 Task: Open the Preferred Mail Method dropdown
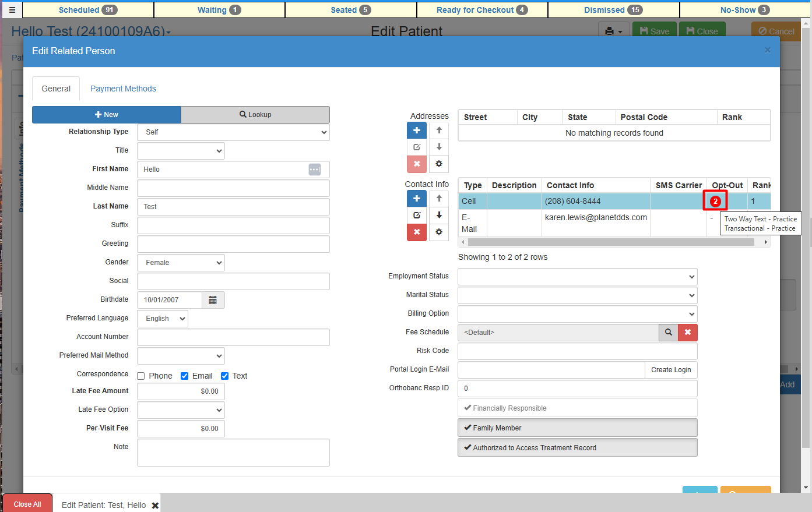click(181, 356)
